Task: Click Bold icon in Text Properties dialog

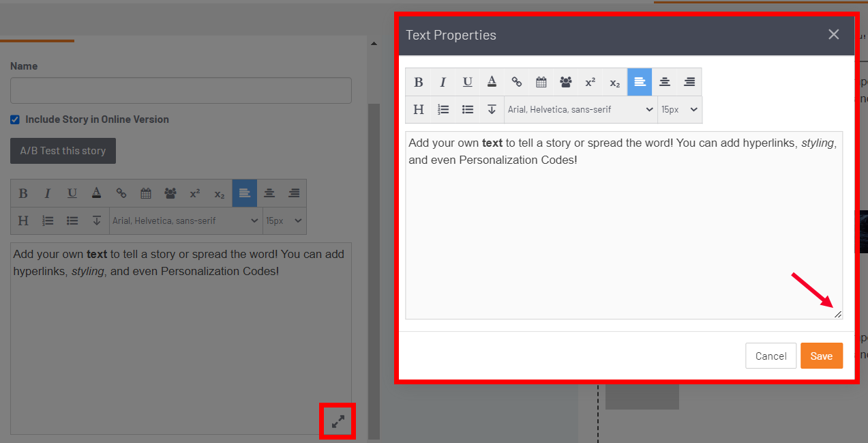Action: pos(419,82)
